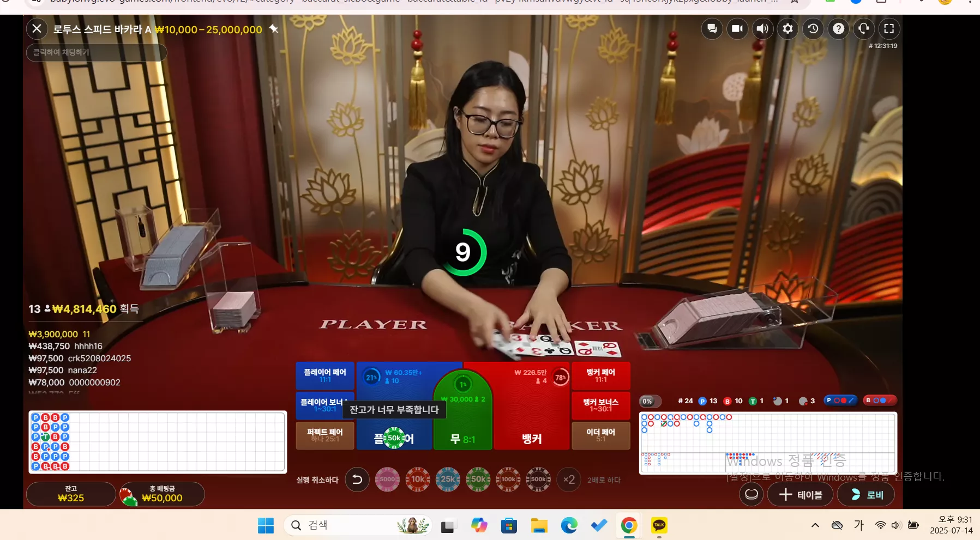
Task: Open the bet history clock icon
Action: click(x=813, y=29)
